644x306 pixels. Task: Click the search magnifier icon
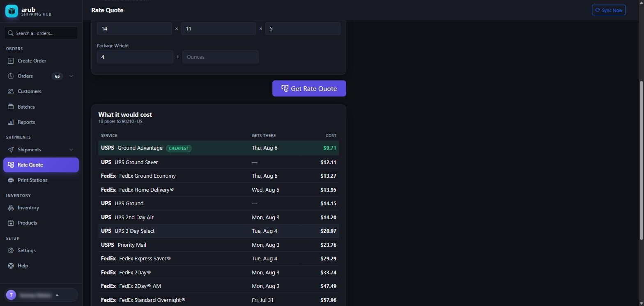point(11,33)
